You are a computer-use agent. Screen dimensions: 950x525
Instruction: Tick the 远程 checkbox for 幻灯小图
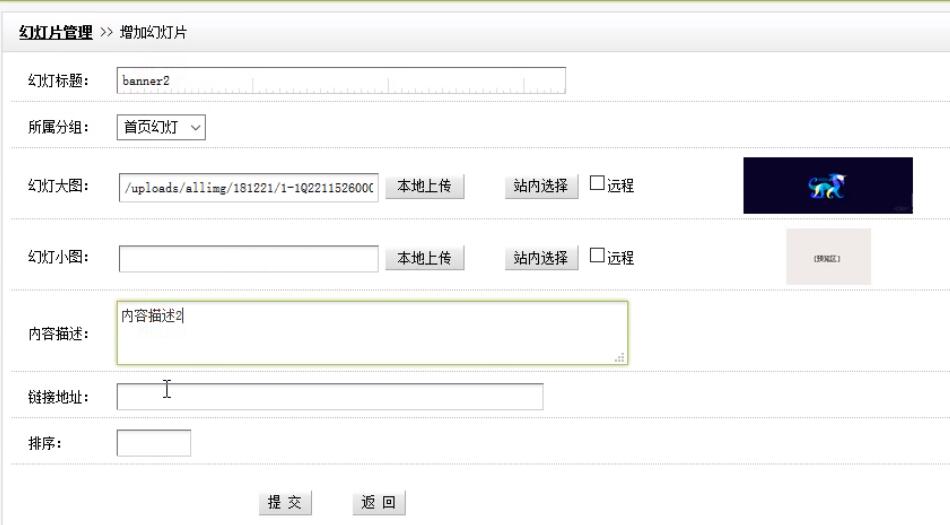tap(597, 257)
